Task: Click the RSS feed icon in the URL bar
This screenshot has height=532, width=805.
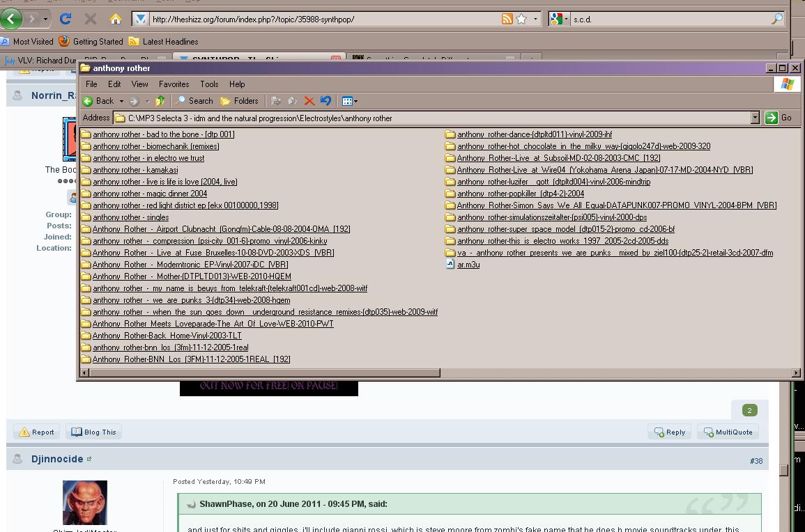Action: pyautogui.click(x=507, y=19)
